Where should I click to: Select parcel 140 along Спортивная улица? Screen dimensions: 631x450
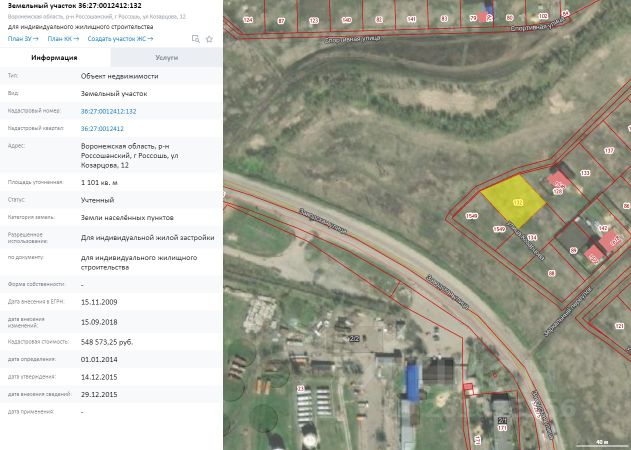tap(347, 19)
